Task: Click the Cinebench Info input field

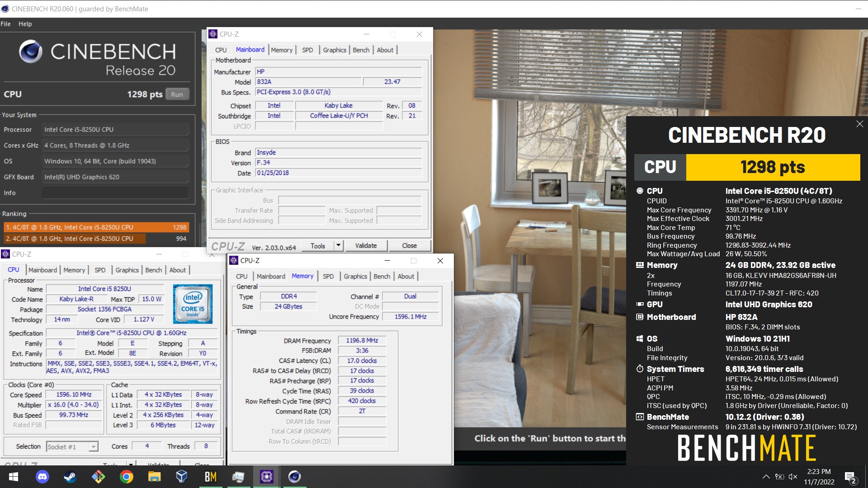Action: point(115,193)
